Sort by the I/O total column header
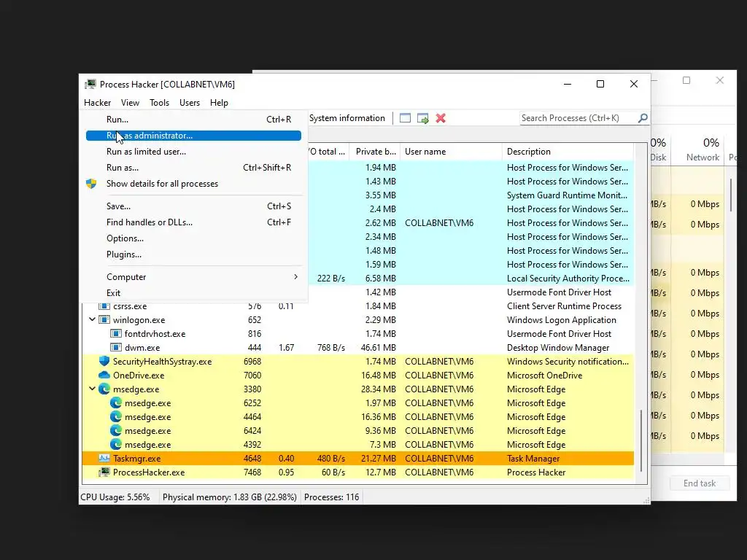The image size is (747, 560). (x=328, y=152)
